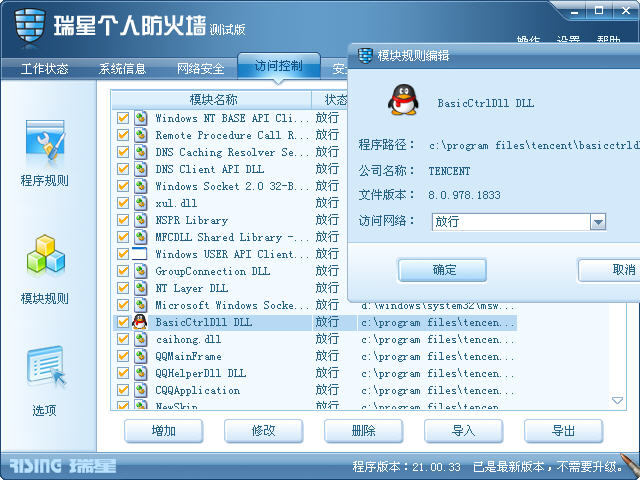Click the list scroll-down arrow
The image size is (640, 480).
click(618, 400)
